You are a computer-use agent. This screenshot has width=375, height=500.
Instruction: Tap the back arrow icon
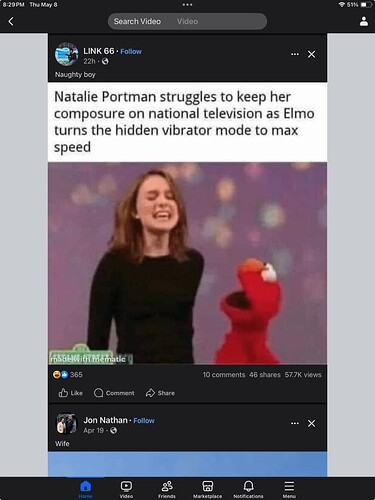pyautogui.click(x=11, y=22)
